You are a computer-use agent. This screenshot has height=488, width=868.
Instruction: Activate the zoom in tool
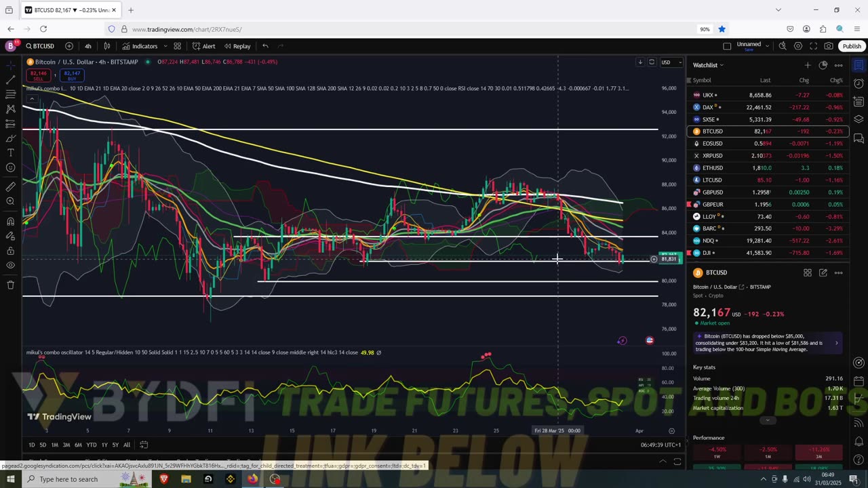pos(10,201)
